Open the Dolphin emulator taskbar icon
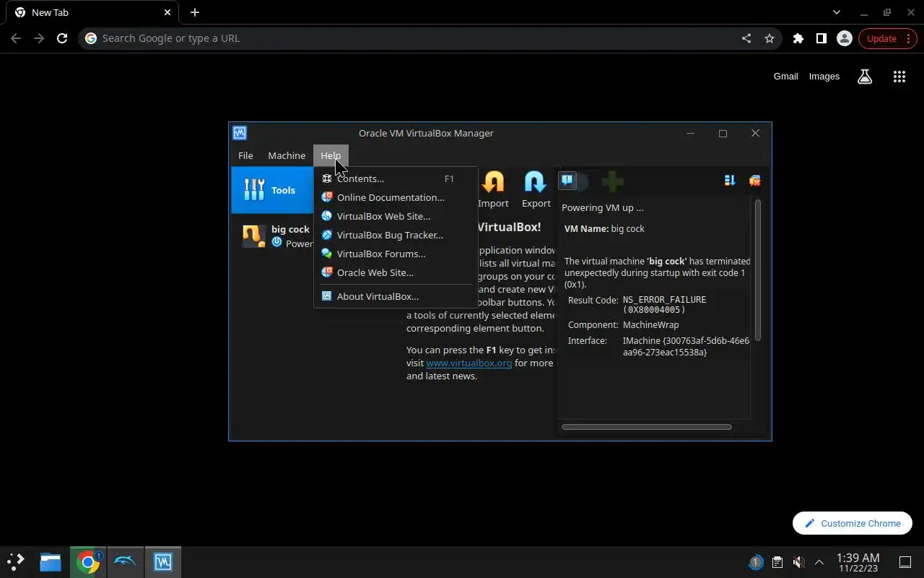This screenshot has height=578, width=924. [x=126, y=561]
